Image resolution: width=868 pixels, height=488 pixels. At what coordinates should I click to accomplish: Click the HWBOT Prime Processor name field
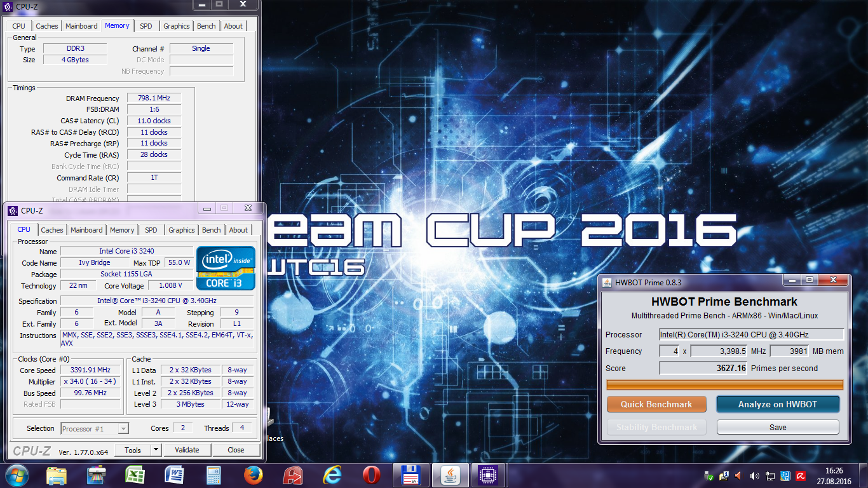click(752, 335)
